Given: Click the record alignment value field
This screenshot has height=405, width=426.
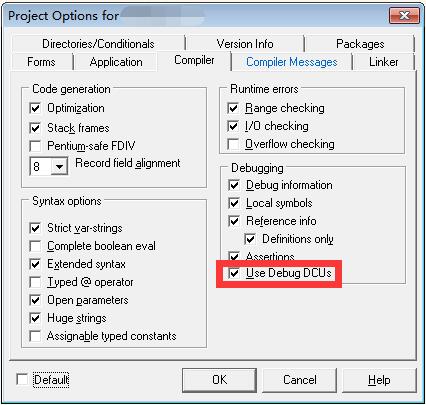Looking at the screenshot, I should [41, 166].
